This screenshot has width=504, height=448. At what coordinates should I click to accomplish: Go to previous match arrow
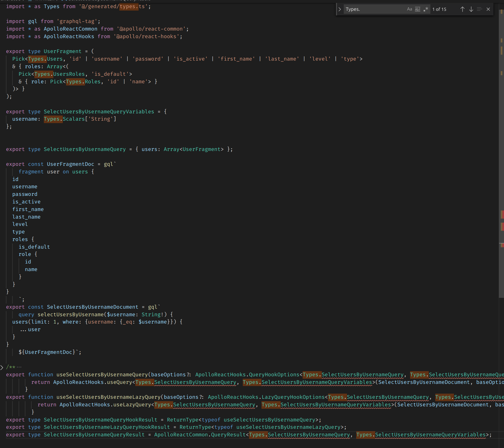coord(462,9)
